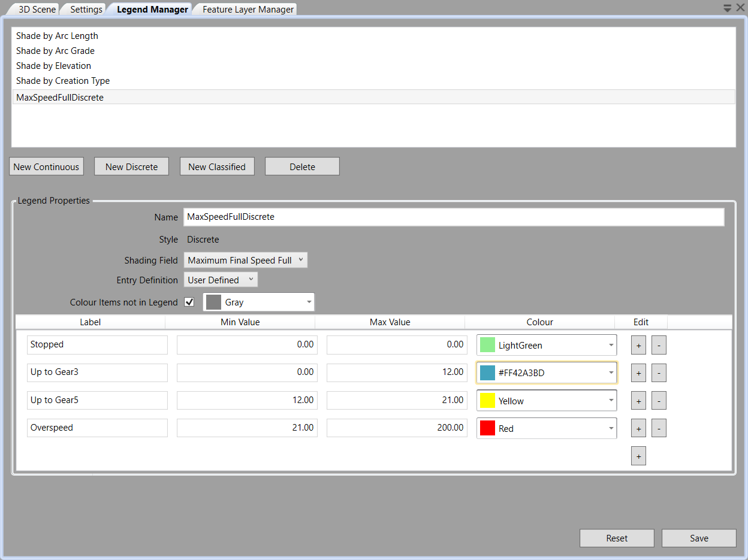Open panel options menu at top right

click(x=727, y=8)
